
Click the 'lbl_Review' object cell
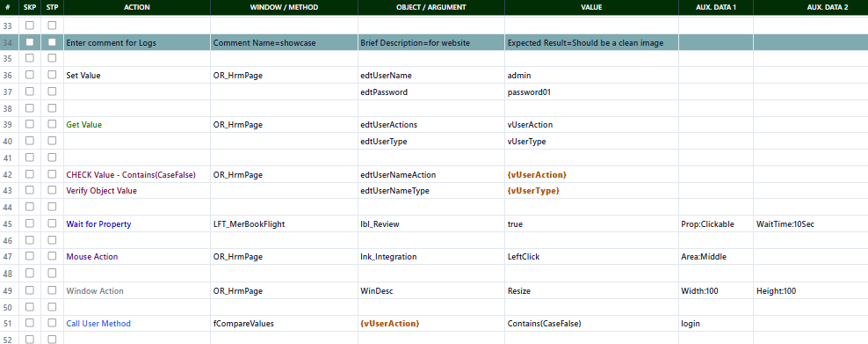[431, 223]
